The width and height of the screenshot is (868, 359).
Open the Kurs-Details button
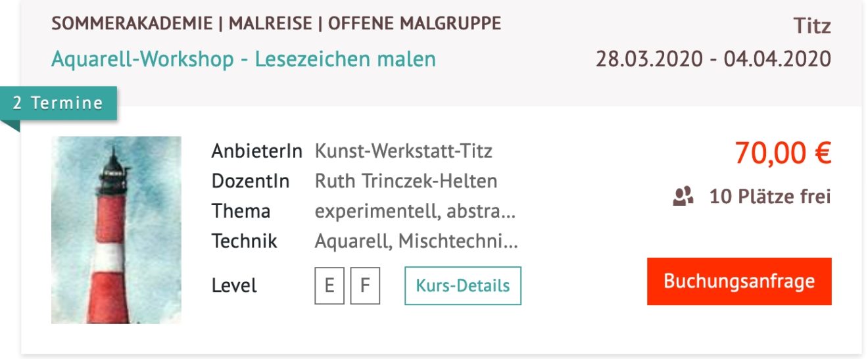pos(462,285)
